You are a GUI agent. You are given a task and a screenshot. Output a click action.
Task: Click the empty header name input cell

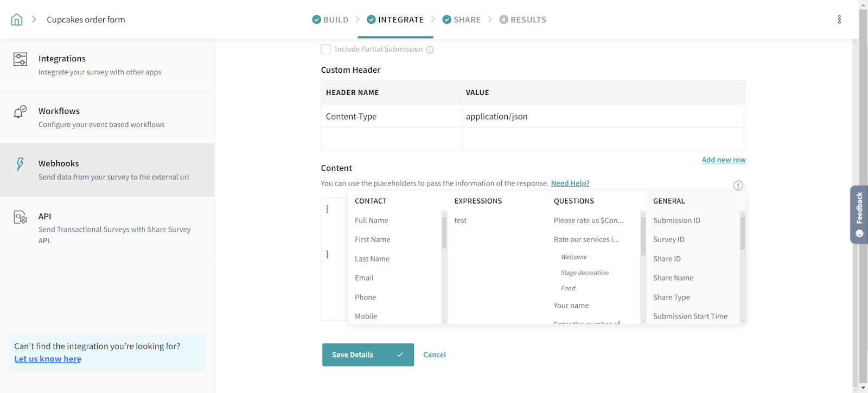[x=391, y=139]
